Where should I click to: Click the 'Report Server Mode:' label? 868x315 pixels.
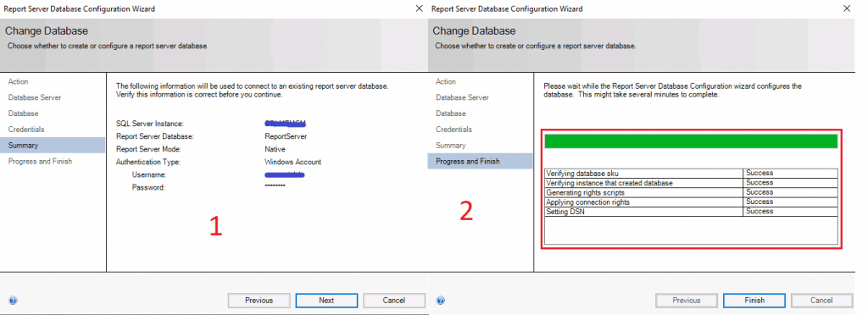pyautogui.click(x=148, y=149)
